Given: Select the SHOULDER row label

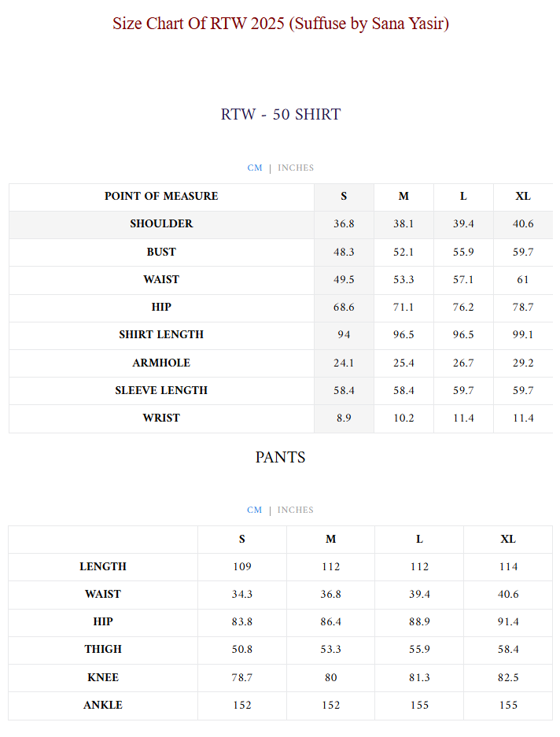Looking at the screenshot, I should pyautogui.click(x=161, y=223).
